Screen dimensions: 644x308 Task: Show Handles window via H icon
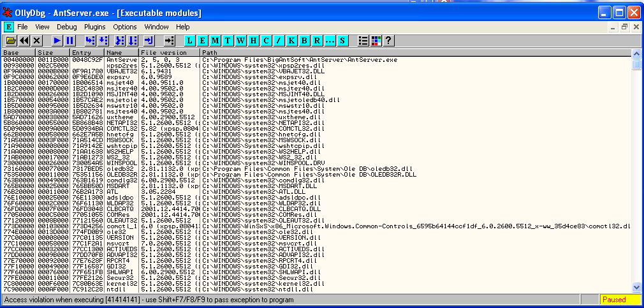[x=253, y=40]
